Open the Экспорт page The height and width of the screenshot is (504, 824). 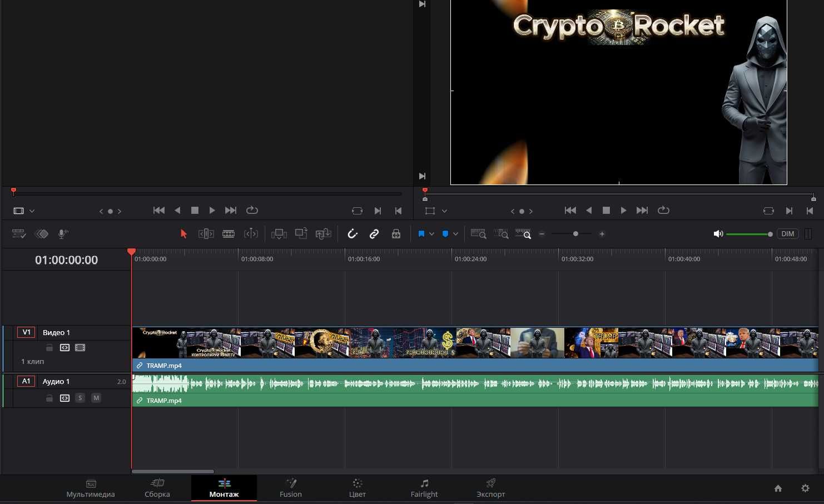[491, 488]
